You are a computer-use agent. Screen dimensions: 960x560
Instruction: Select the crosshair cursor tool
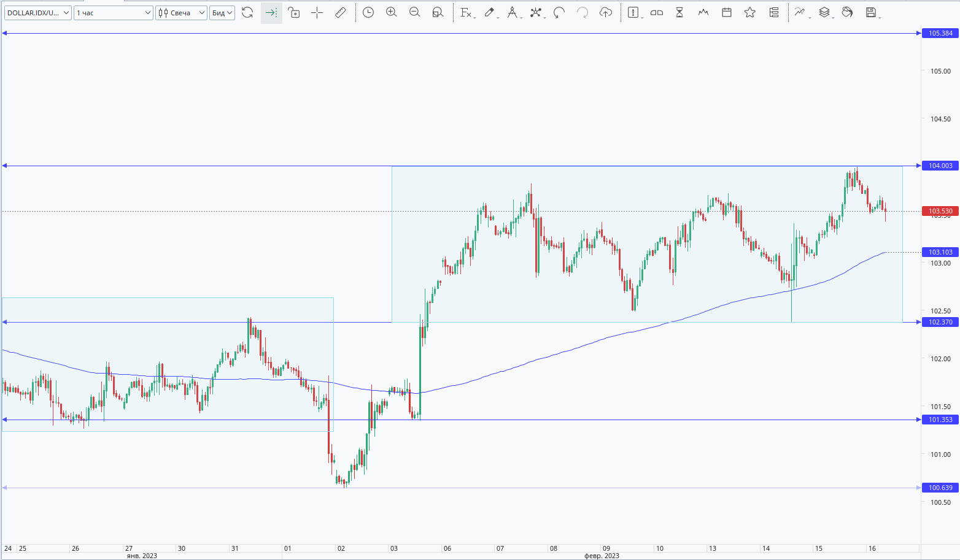point(317,12)
